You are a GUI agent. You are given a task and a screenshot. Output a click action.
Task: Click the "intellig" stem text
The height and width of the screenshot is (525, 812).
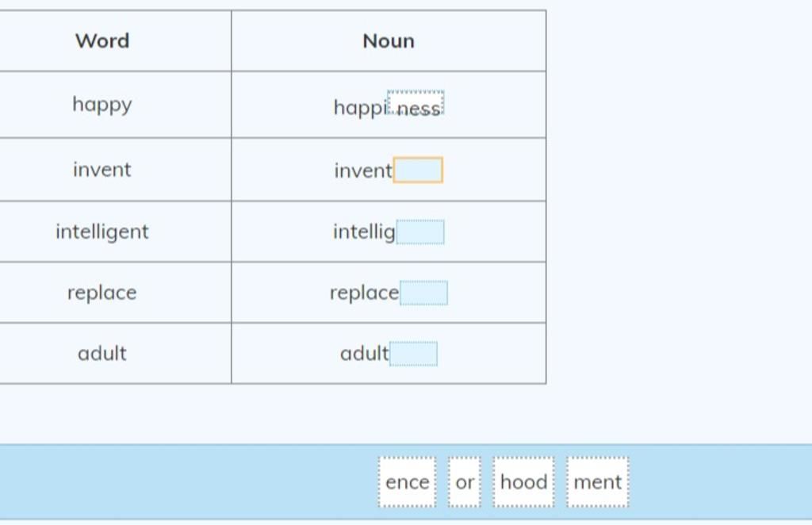tap(364, 232)
